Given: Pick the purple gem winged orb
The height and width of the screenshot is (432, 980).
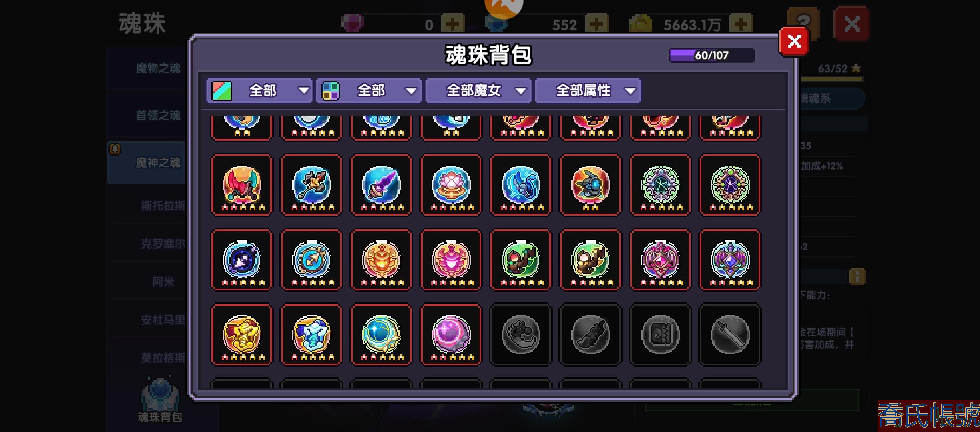Looking at the screenshot, I should 730,260.
